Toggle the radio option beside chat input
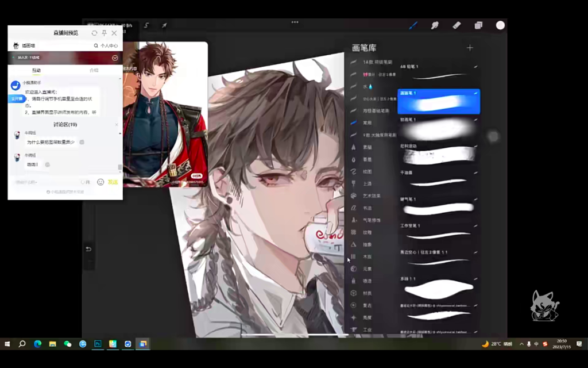Image resolution: width=588 pixels, height=368 pixels. coord(84,182)
